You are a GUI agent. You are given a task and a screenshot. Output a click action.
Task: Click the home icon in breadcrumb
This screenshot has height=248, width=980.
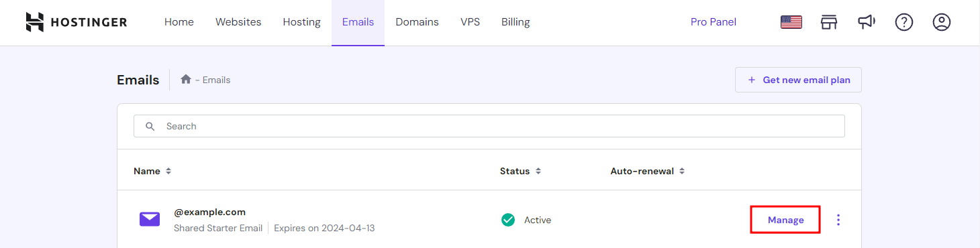pyautogui.click(x=186, y=79)
